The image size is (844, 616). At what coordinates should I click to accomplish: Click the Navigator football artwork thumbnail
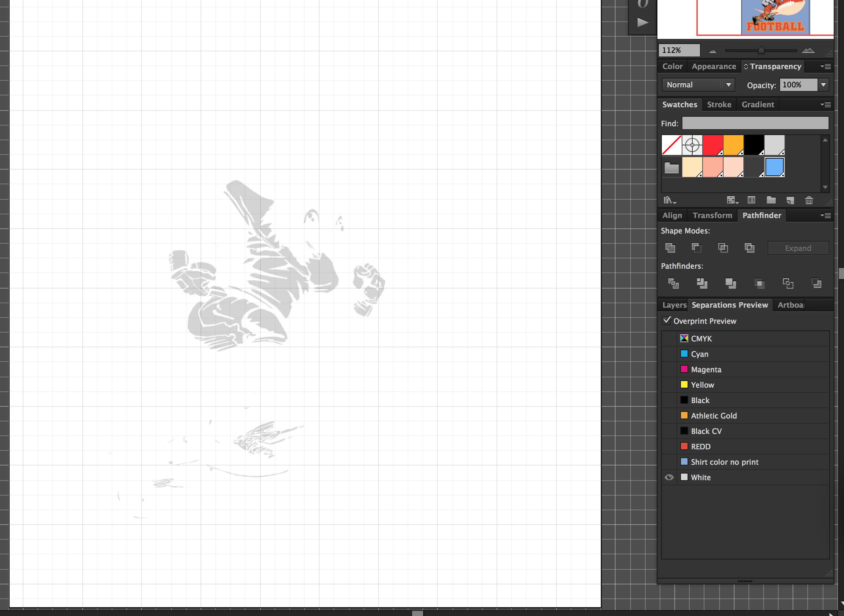click(x=775, y=17)
